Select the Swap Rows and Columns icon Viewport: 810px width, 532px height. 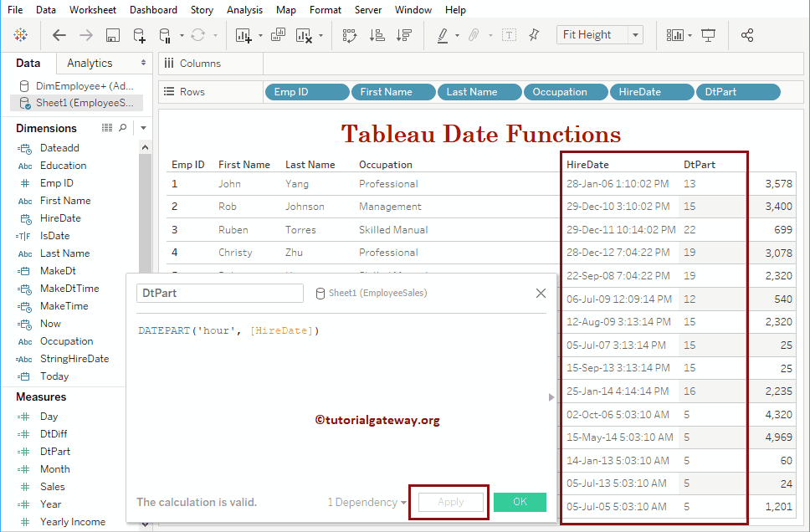(349, 35)
